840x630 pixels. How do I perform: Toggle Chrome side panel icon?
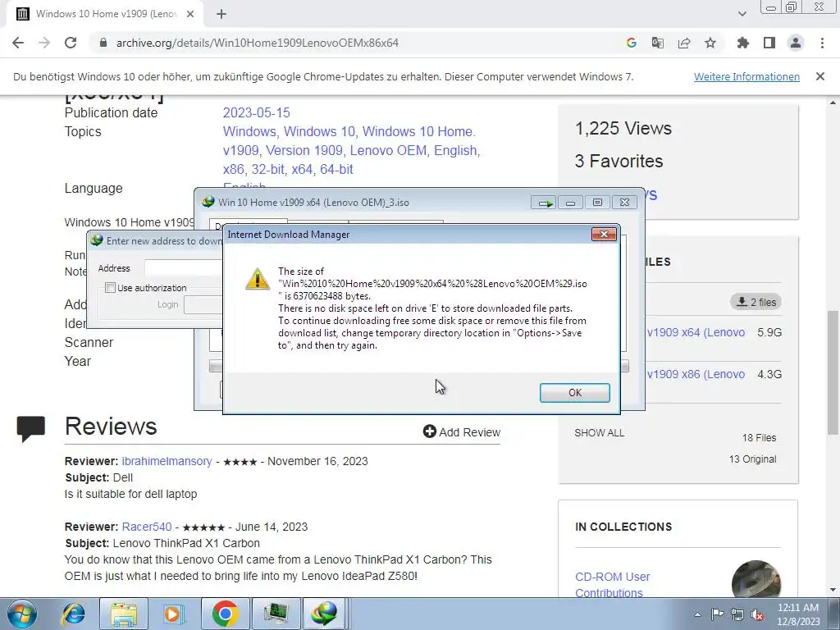click(769, 43)
